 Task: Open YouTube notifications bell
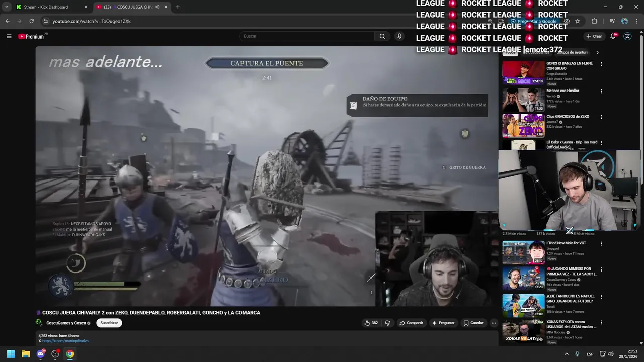click(x=613, y=36)
